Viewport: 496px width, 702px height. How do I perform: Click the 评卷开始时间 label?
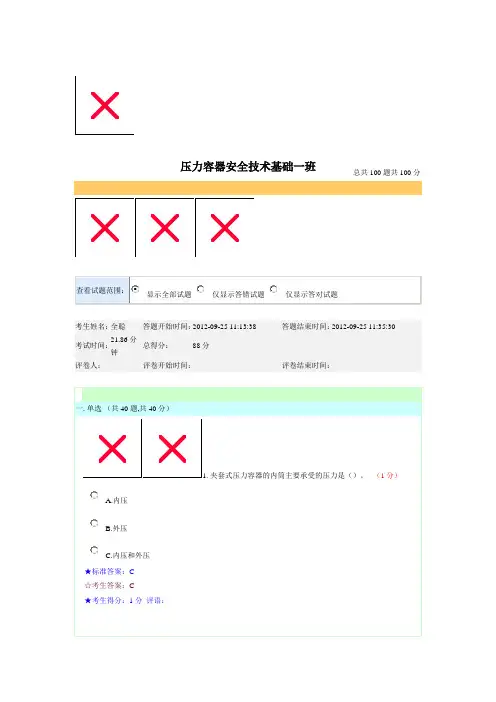coord(167,365)
